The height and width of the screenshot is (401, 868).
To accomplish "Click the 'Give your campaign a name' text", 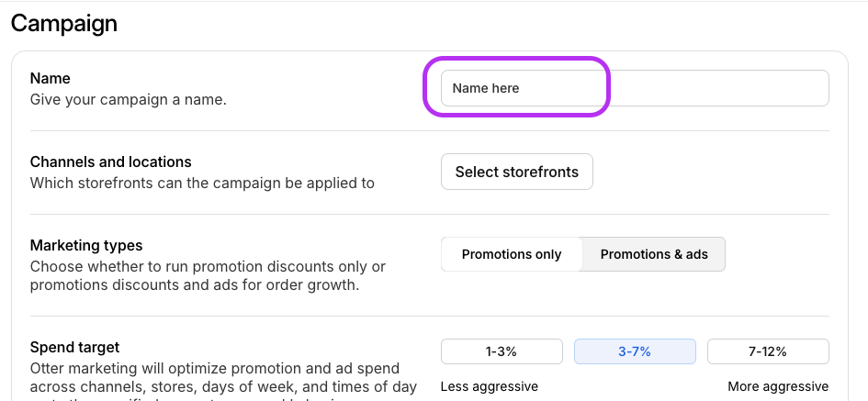I will pyautogui.click(x=128, y=99).
